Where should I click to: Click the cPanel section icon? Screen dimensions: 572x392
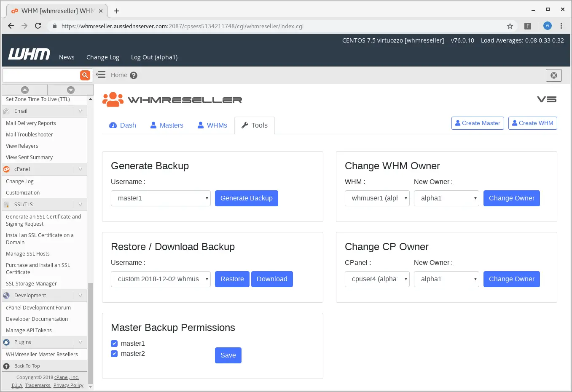click(x=6, y=169)
